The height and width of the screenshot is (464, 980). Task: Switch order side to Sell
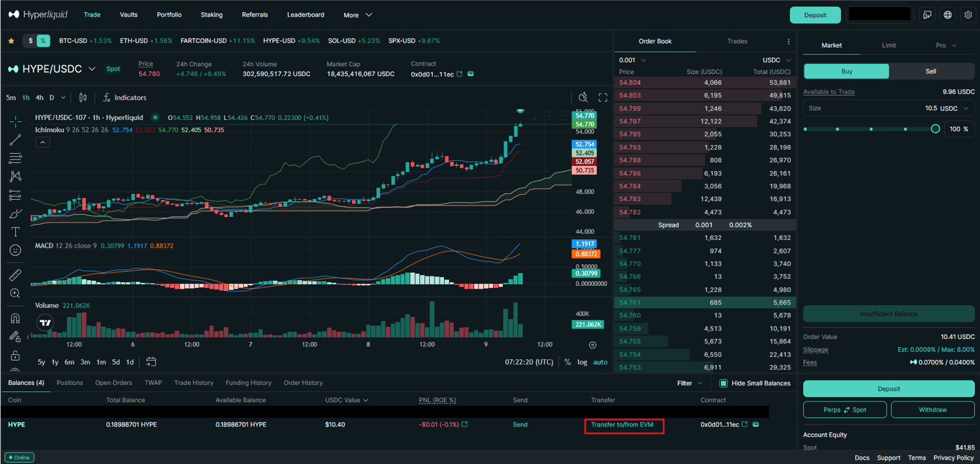point(931,71)
